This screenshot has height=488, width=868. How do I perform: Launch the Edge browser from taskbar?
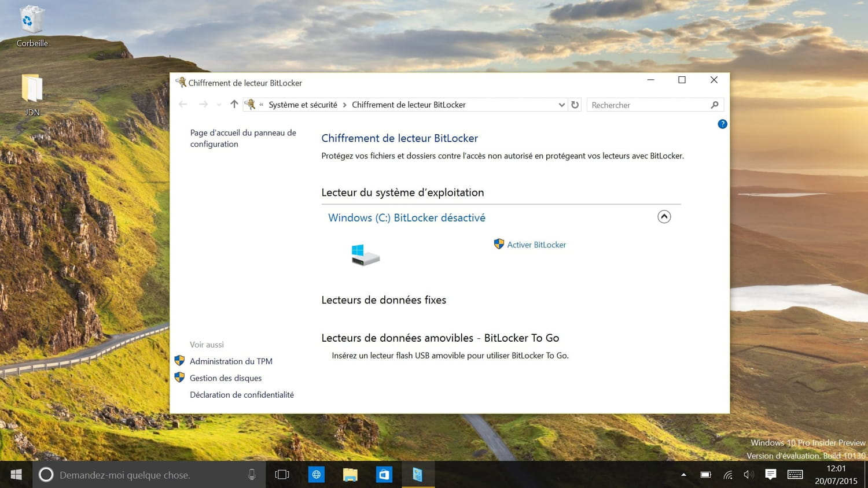tap(316, 475)
